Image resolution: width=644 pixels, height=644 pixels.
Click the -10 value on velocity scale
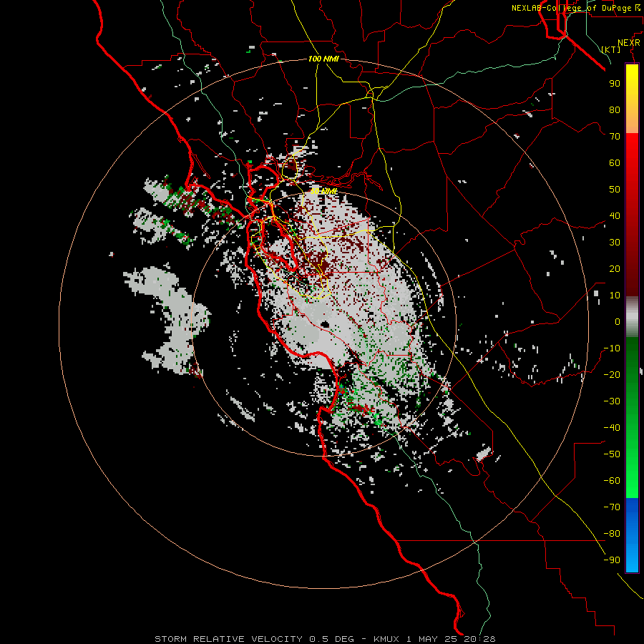[612, 348]
